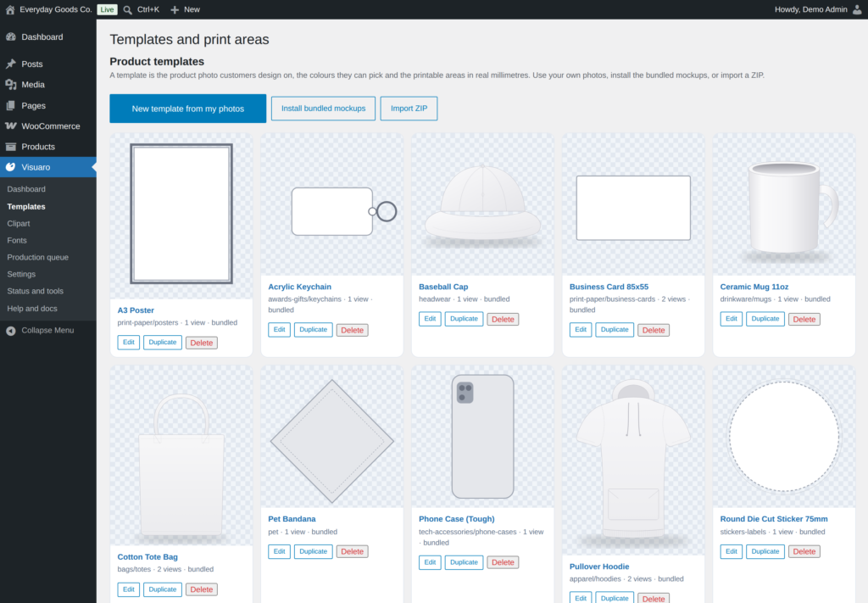This screenshot has width=868, height=603.
Task: Duplicate the A3 Poster template
Action: click(163, 342)
